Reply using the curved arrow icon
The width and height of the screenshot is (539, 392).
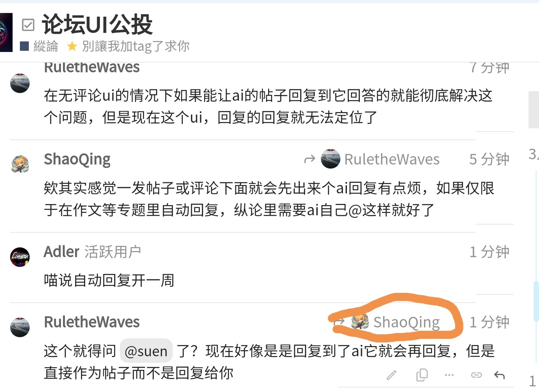[500, 375]
